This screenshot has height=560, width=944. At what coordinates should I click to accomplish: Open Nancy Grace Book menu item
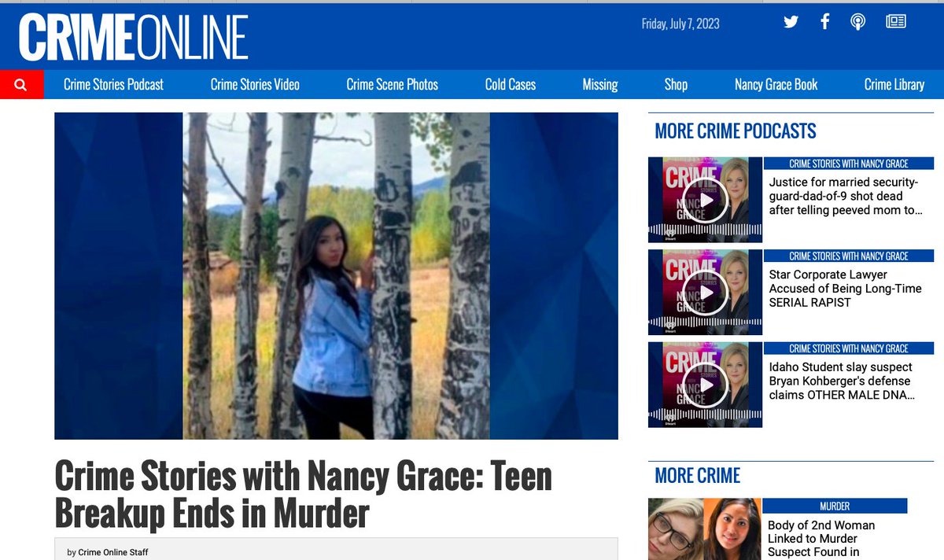coord(776,84)
